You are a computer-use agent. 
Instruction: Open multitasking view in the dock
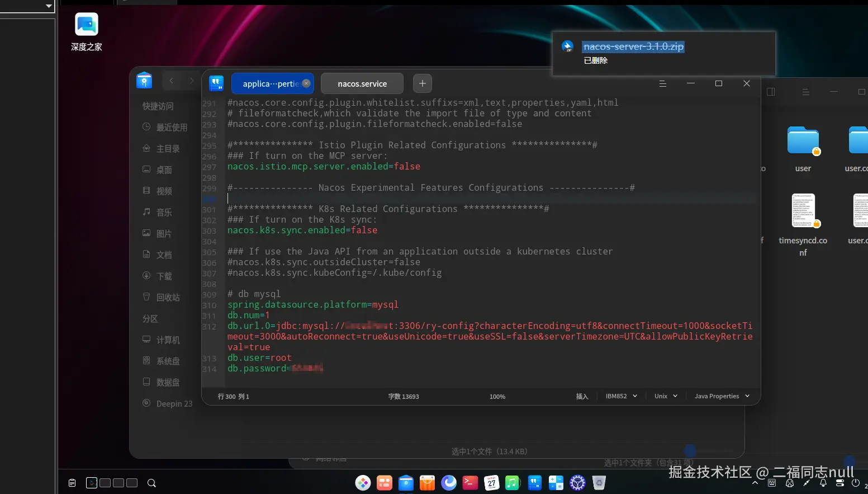385,483
